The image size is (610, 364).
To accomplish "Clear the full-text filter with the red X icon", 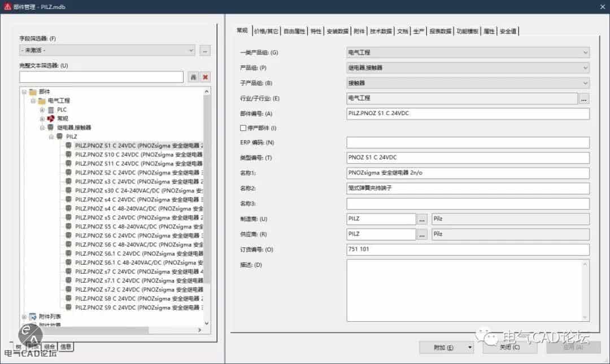I will 206,77.
